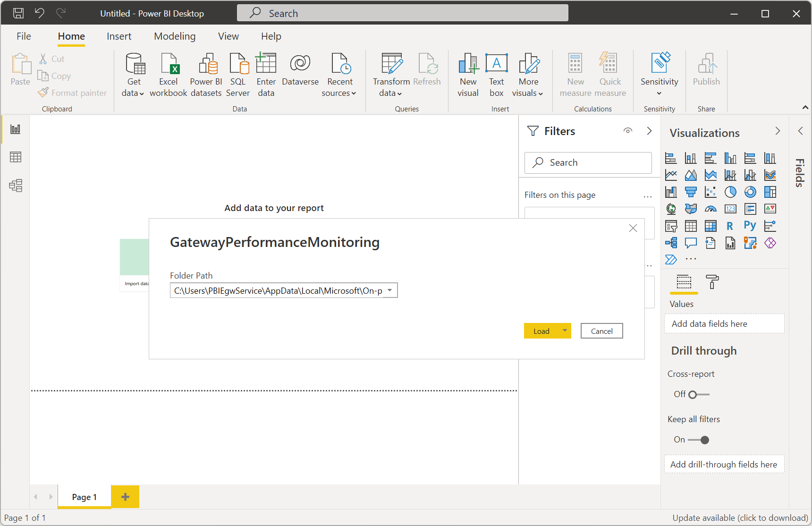Open the Insert menu
This screenshot has height=526, width=812.
click(x=119, y=36)
